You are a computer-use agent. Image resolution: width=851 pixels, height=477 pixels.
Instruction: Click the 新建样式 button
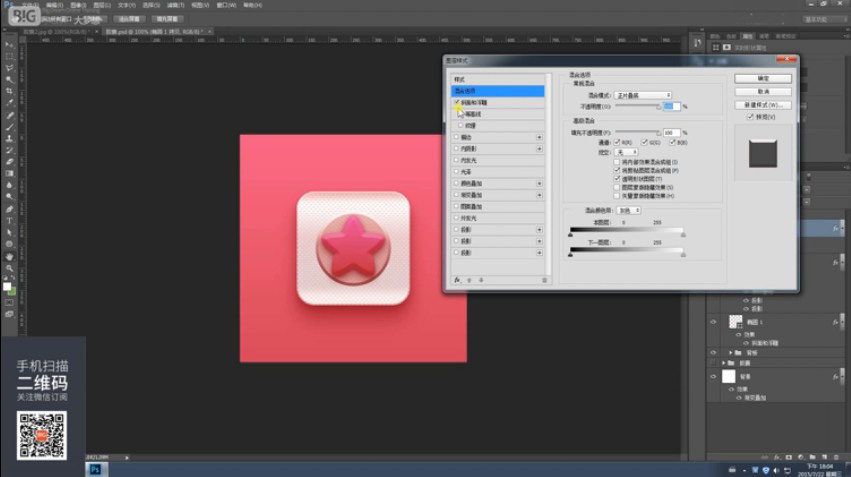[x=763, y=105]
